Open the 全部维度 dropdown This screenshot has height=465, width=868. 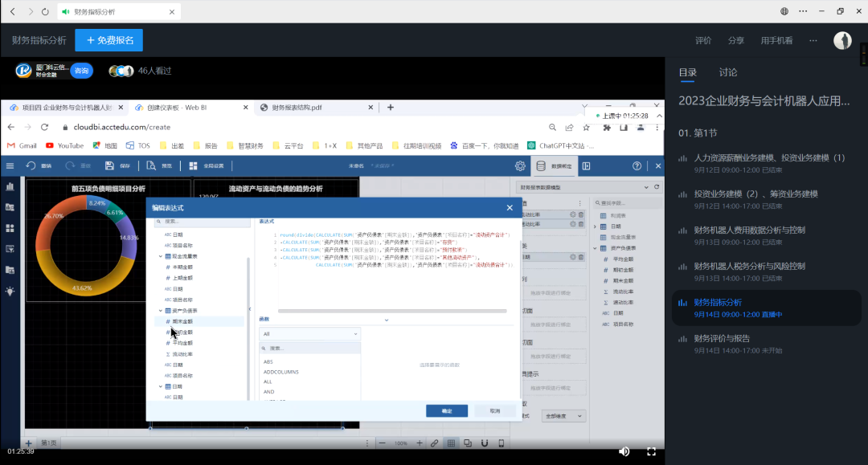563,416
